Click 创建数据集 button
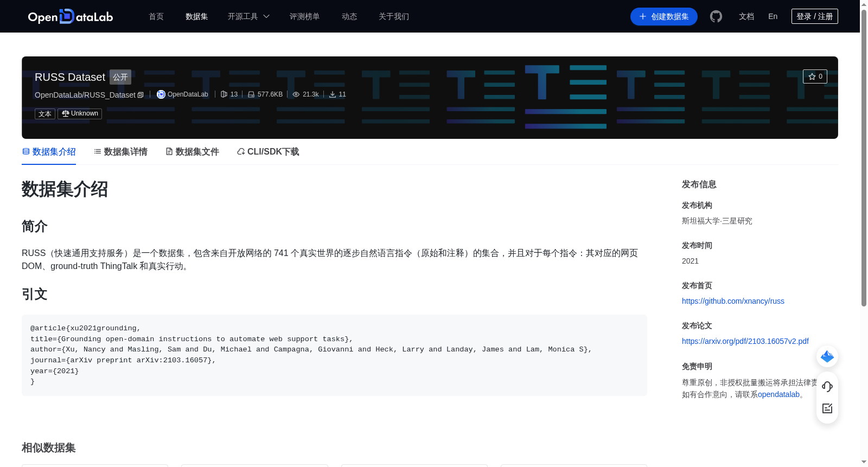The width and height of the screenshot is (868, 467). [664, 16]
